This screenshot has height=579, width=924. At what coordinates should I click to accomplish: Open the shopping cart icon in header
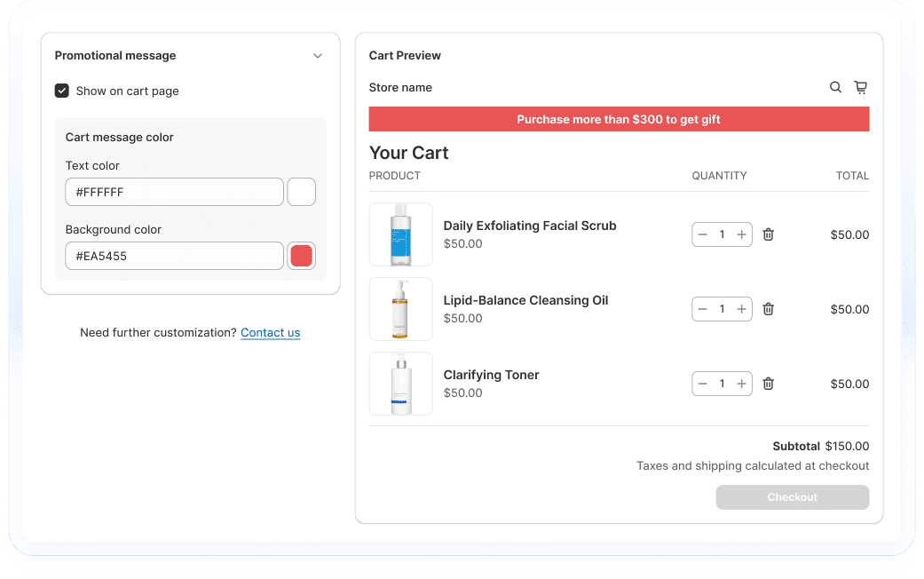click(860, 87)
